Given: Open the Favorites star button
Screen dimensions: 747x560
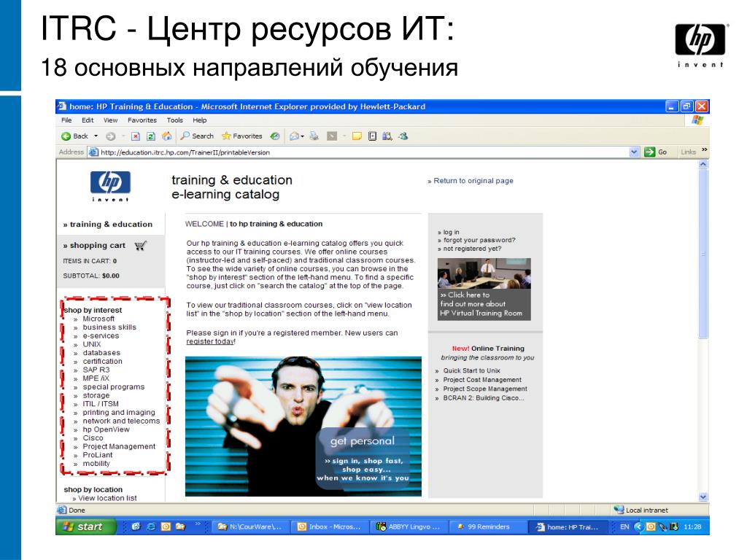Looking at the screenshot, I should [x=242, y=136].
